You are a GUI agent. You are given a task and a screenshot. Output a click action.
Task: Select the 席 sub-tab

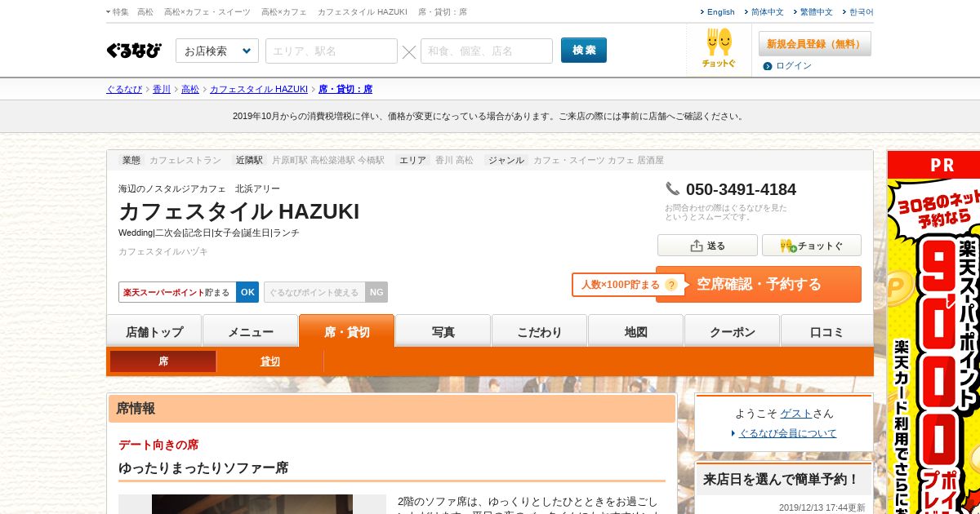click(163, 361)
